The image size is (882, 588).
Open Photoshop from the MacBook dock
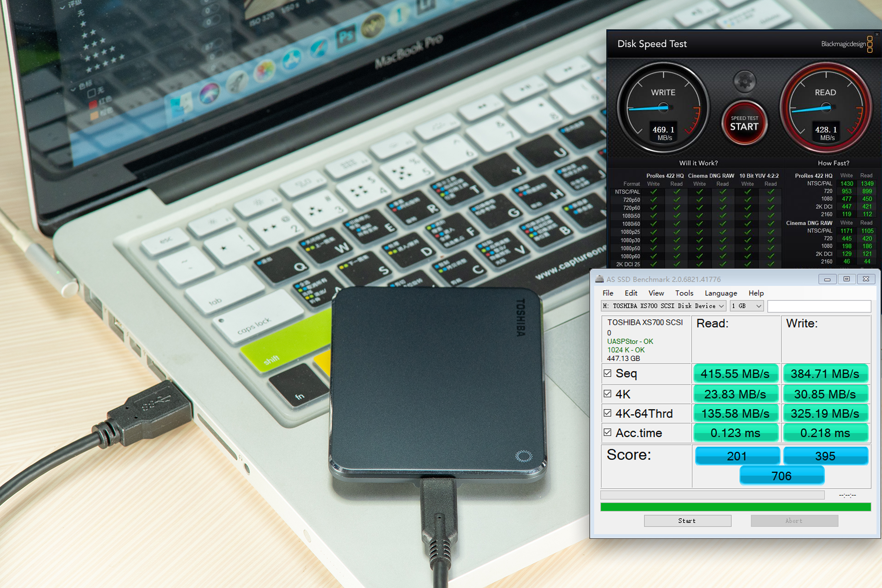click(x=345, y=36)
